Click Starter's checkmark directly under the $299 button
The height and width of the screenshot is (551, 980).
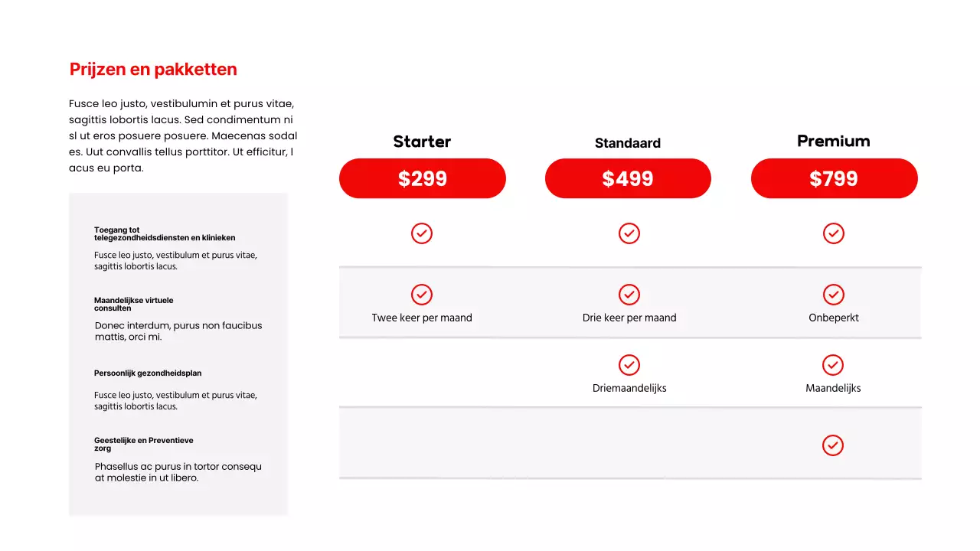(422, 233)
